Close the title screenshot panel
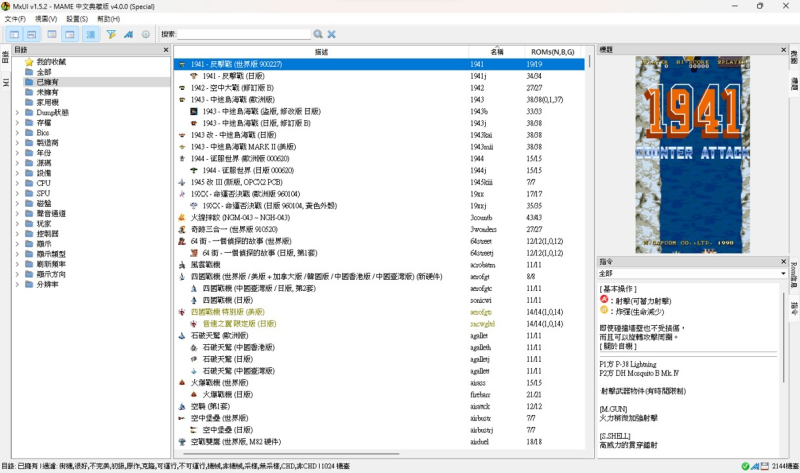800x473 pixels. tap(784, 49)
